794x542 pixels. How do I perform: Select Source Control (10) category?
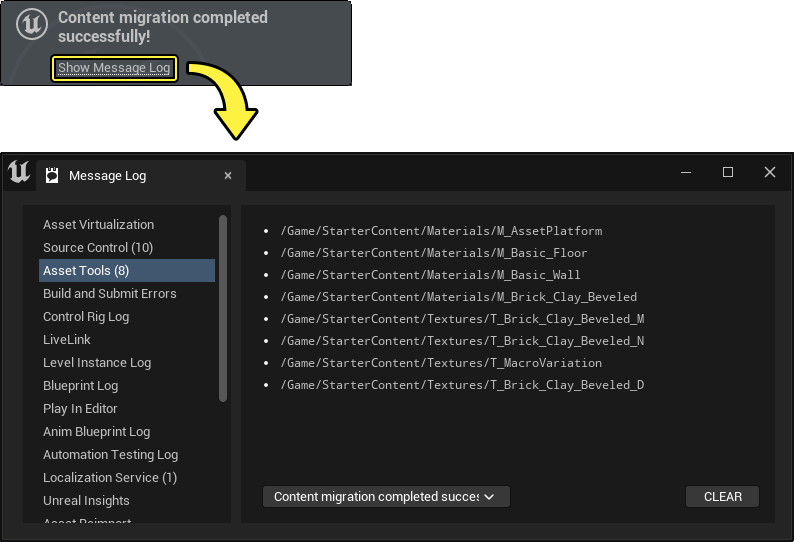tap(98, 248)
